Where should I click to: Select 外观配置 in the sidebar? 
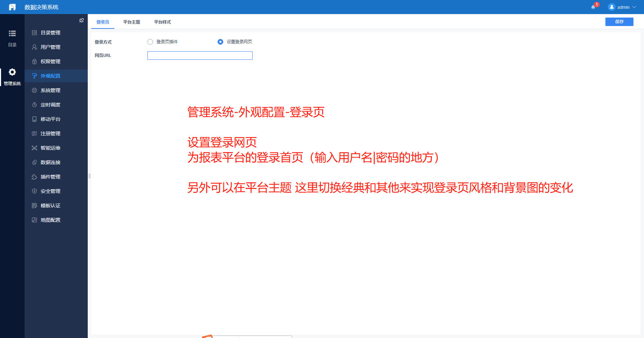[x=56, y=76]
